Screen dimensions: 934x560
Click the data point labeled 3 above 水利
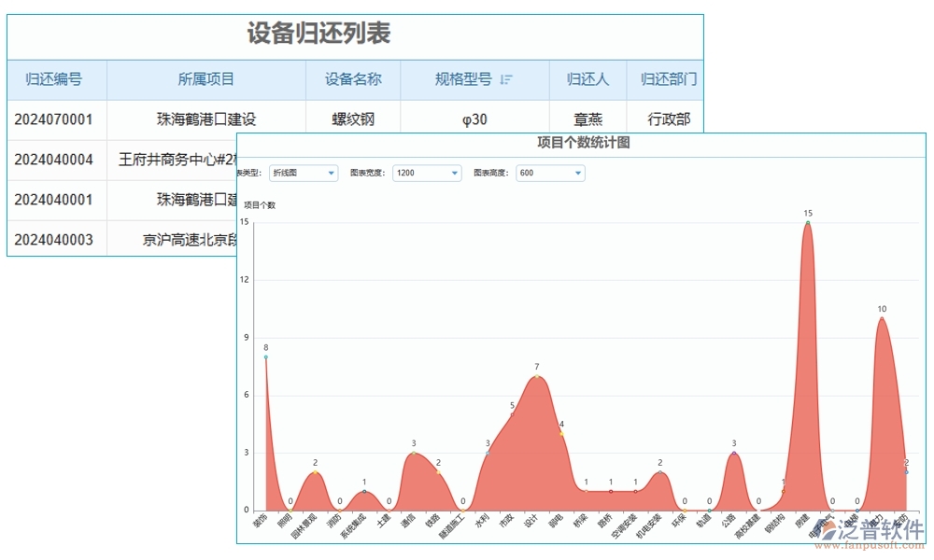(488, 453)
